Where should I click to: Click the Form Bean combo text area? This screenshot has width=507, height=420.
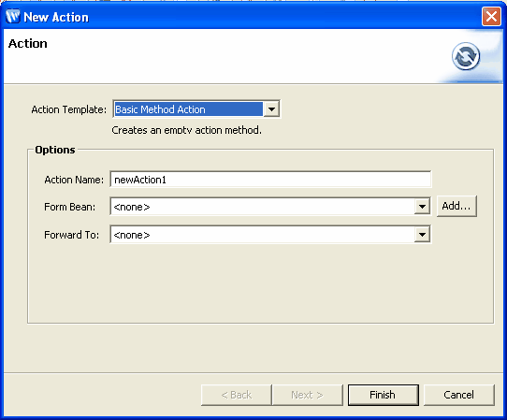pos(263,207)
